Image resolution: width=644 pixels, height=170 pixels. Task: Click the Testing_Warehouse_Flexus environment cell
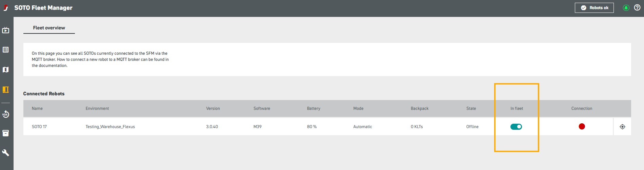coord(110,127)
